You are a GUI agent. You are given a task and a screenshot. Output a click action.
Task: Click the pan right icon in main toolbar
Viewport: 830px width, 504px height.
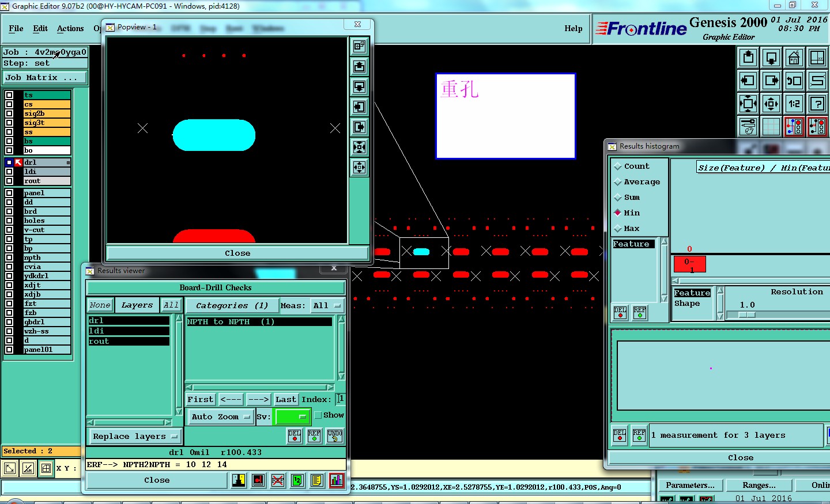[x=771, y=81]
